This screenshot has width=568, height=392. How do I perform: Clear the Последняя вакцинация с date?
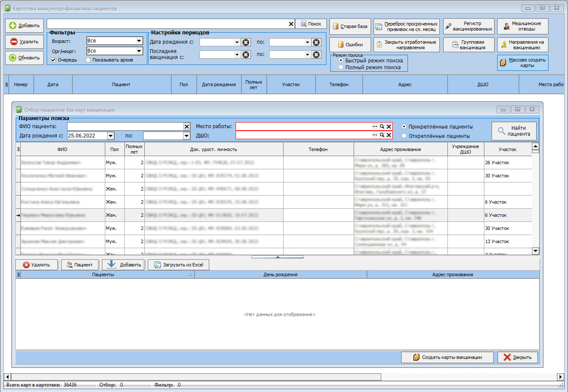[246, 54]
